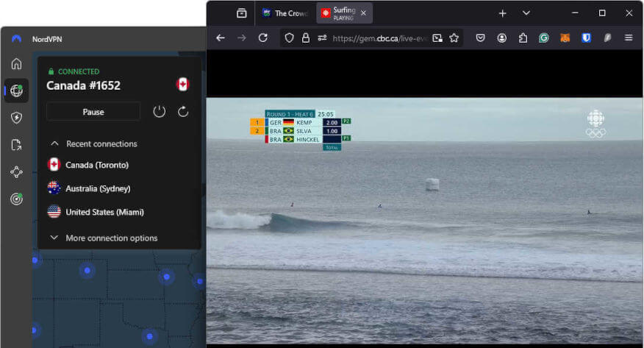Image resolution: width=644 pixels, height=348 pixels.
Task: Open the target-shaped icon in NordVPN sidebar
Action: [x=16, y=199]
